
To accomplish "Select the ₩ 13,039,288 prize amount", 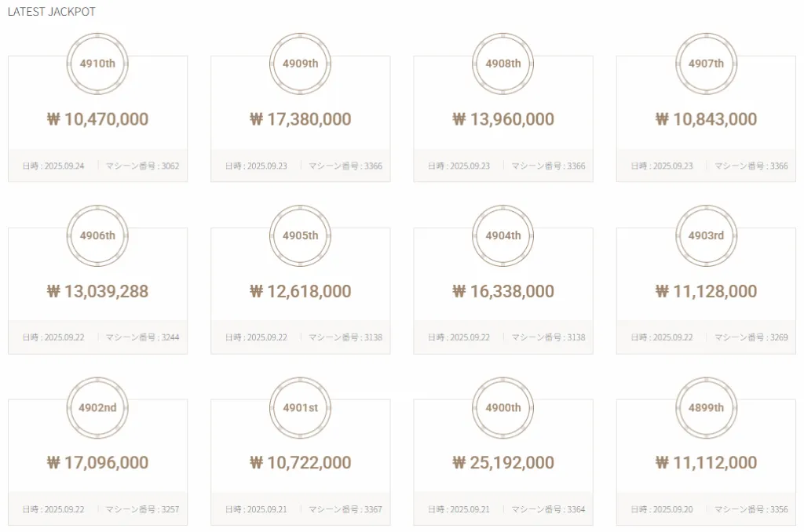I will [x=97, y=291].
